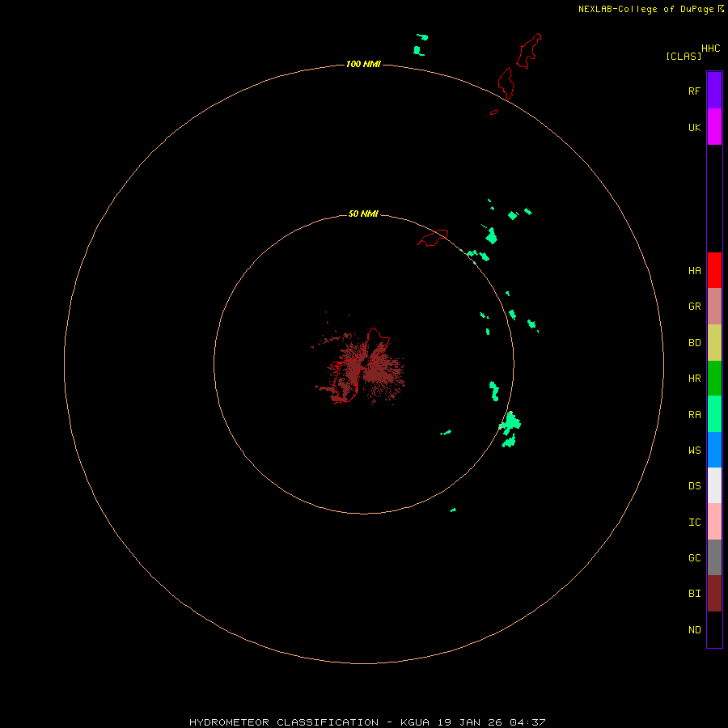Screen dimensions: 728x728
Task: Select the BD yellow legend block
Action: click(x=714, y=343)
